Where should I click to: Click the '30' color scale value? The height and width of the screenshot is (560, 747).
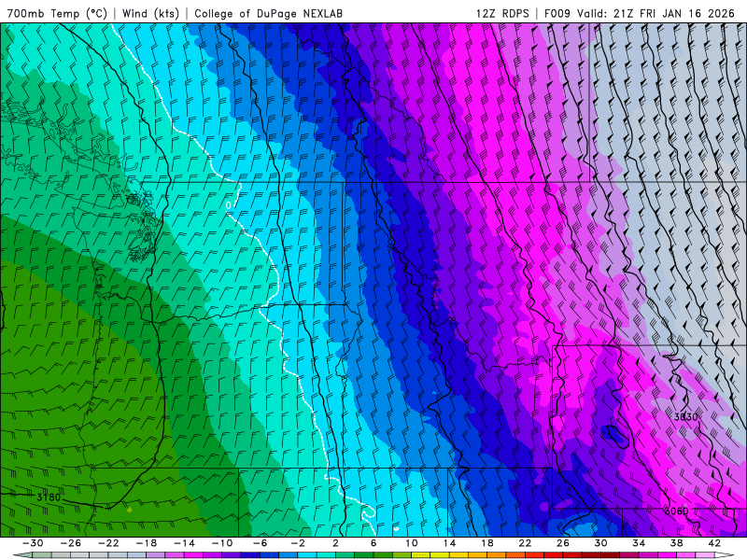600,543
